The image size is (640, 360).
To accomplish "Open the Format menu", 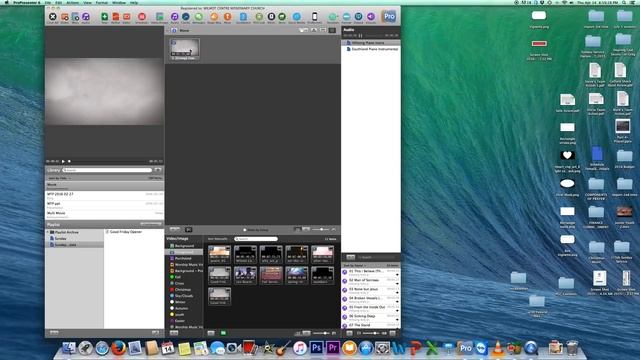I will (102, 2).
